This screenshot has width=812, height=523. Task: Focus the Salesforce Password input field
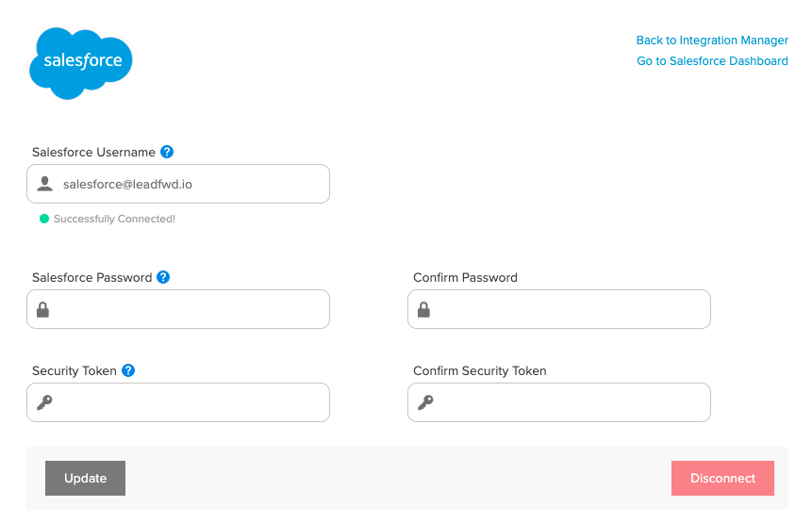178,309
